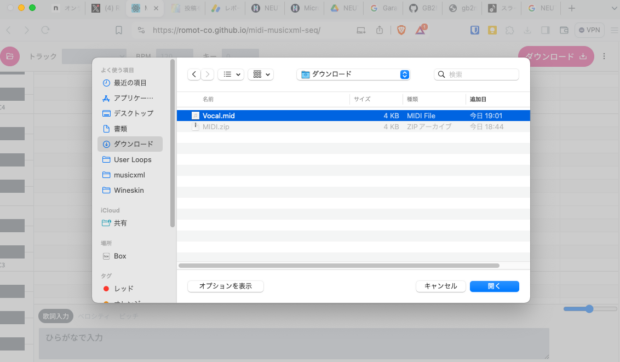This screenshot has height=362, width=620.
Task: Select the MIDI.zip file row
Action: pyautogui.click(x=353, y=126)
